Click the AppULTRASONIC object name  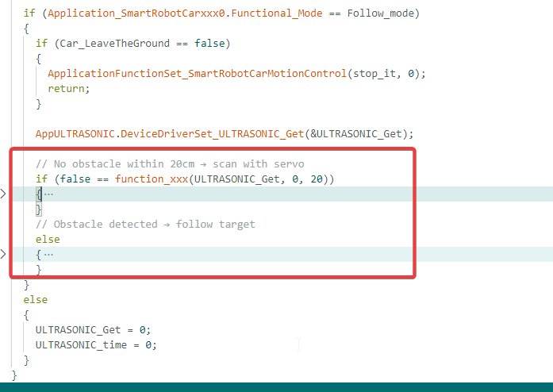[x=75, y=134]
